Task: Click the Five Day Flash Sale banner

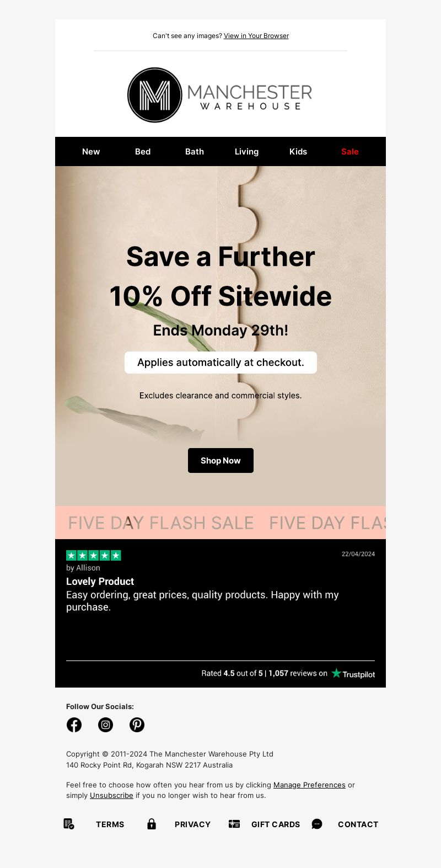Action: pos(220,523)
